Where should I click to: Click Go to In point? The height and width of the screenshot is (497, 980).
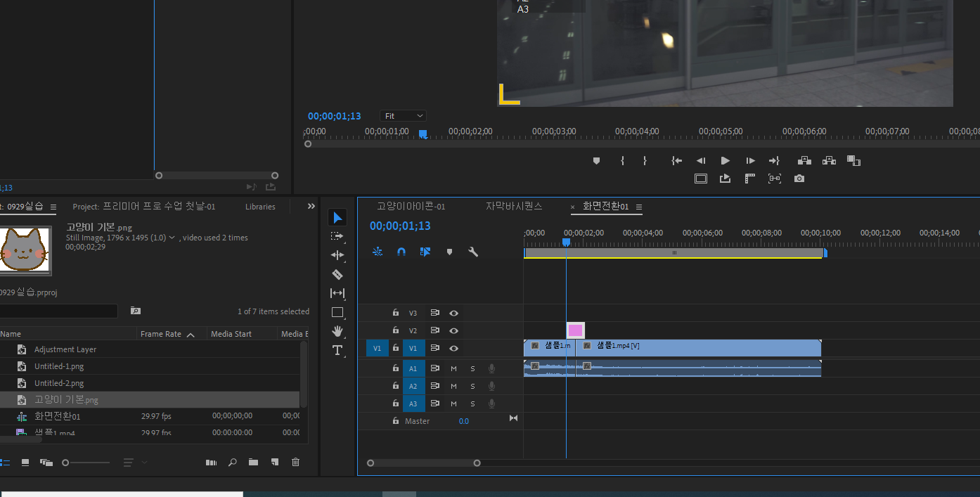[676, 161]
